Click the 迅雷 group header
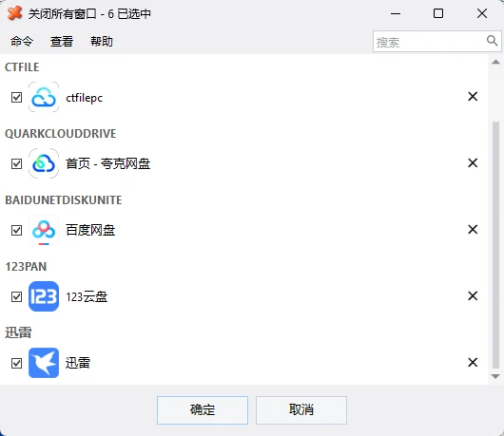Image resolution: width=504 pixels, height=436 pixels. click(x=18, y=332)
